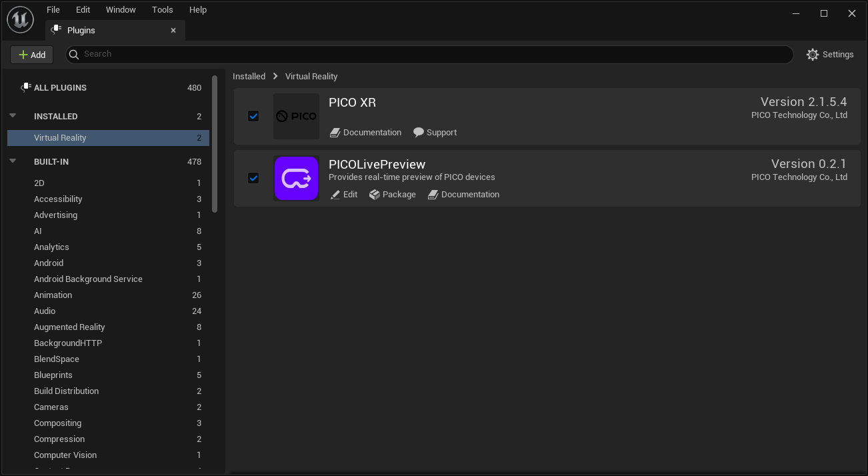
Task: Open the Tools menu
Action: click(162, 10)
